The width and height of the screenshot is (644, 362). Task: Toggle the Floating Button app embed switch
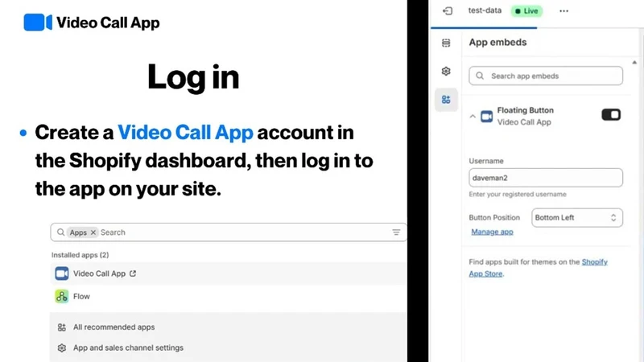click(x=611, y=115)
